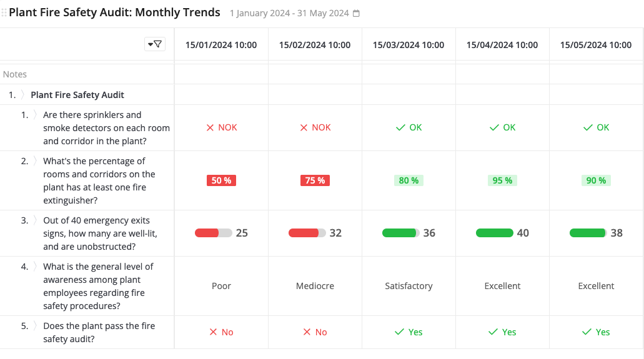
Task: Click the Notes row label
Action: click(15, 74)
